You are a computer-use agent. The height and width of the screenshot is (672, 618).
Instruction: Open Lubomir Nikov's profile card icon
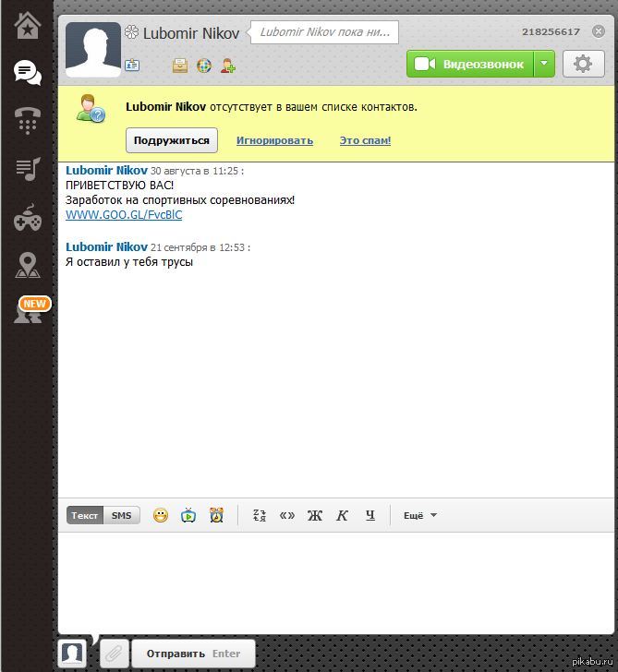click(x=132, y=66)
